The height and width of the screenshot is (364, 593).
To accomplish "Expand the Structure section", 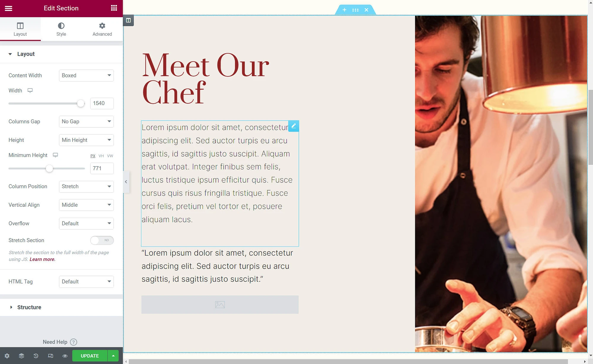I will [29, 307].
